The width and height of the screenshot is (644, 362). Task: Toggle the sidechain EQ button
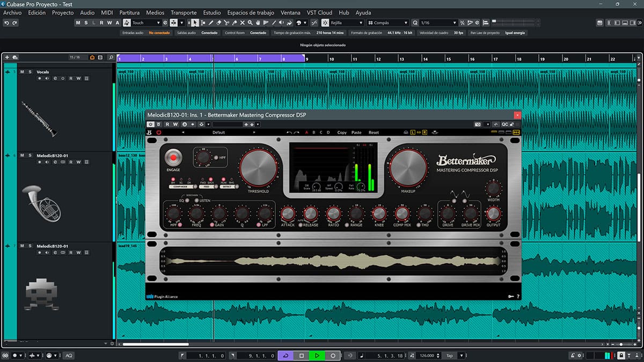tap(187, 200)
